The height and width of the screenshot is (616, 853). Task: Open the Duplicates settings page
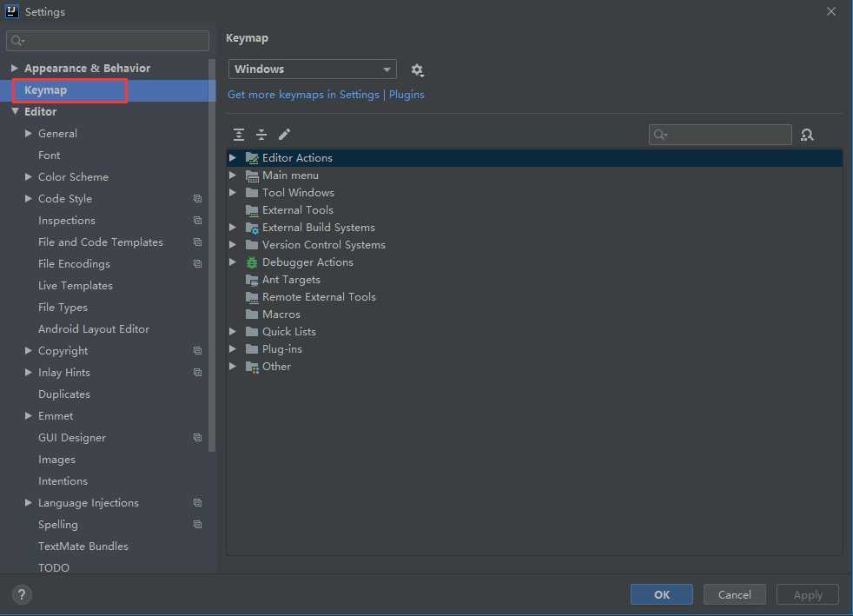(63, 394)
